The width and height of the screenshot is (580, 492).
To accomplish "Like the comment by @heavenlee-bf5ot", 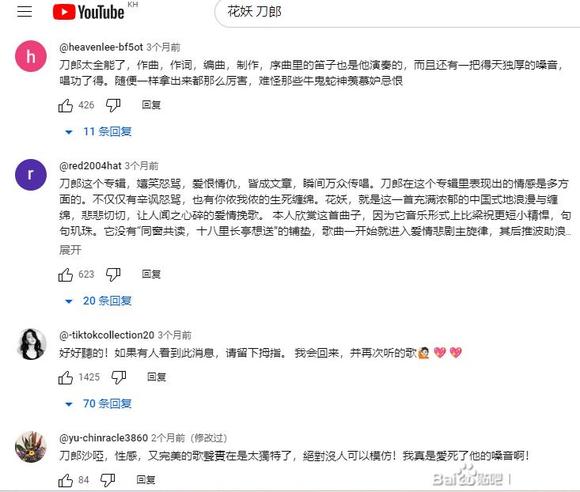I will click(65, 105).
